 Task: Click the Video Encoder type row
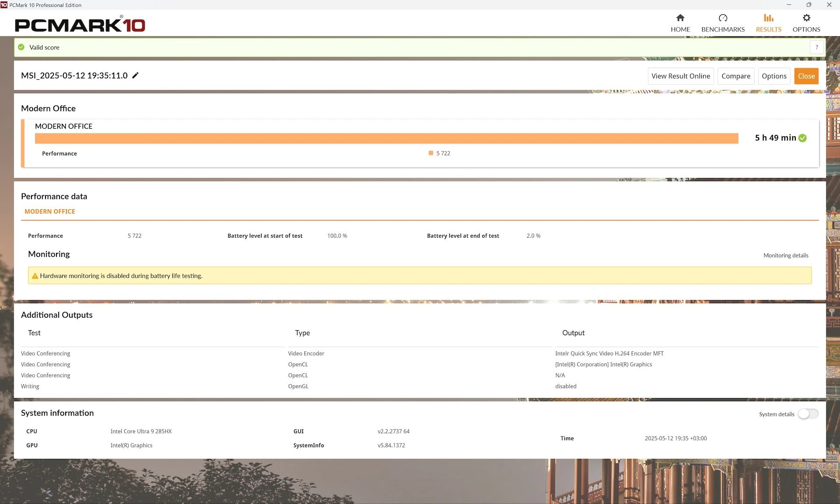click(x=306, y=353)
